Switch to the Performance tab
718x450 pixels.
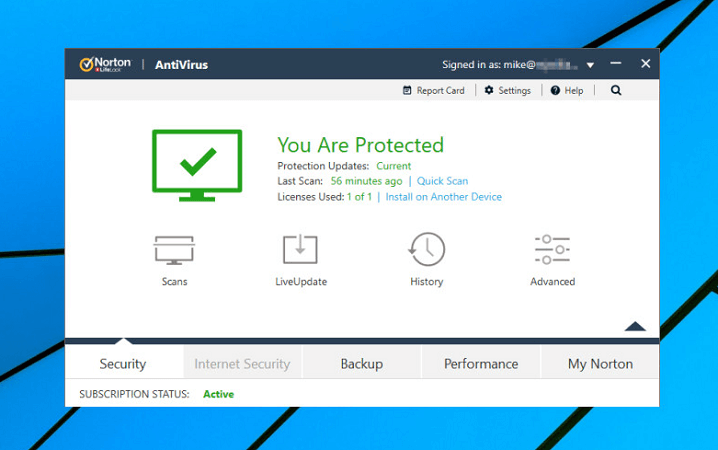[x=481, y=364]
